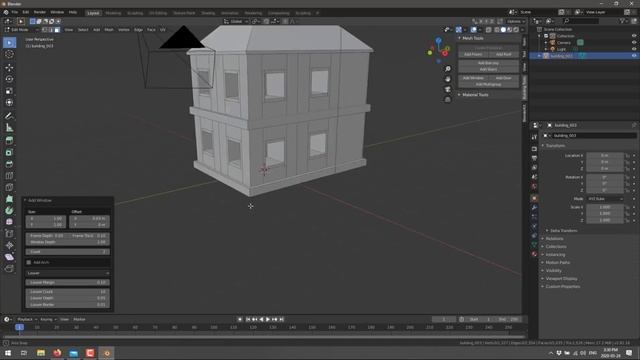The image size is (640, 360).
Task: Open the Louver fill type dropdown
Action: click(x=68, y=273)
